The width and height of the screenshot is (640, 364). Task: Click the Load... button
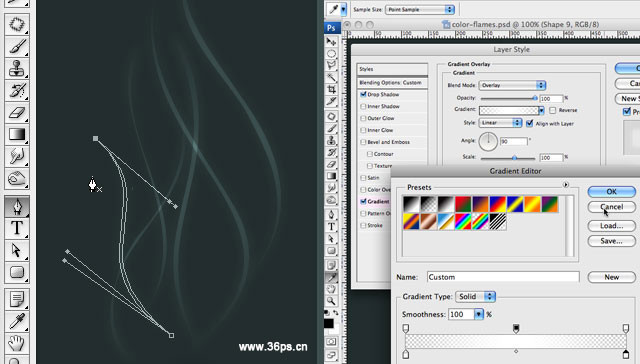point(611,226)
